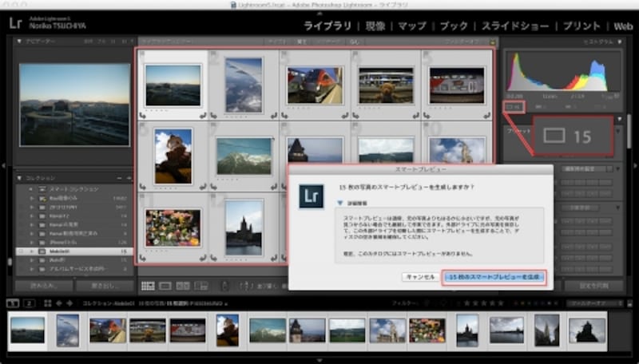Collapse the Collections panel triangle
The width and height of the screenshot is (639, 364).
pyautogui.click(x=19, y=178)
